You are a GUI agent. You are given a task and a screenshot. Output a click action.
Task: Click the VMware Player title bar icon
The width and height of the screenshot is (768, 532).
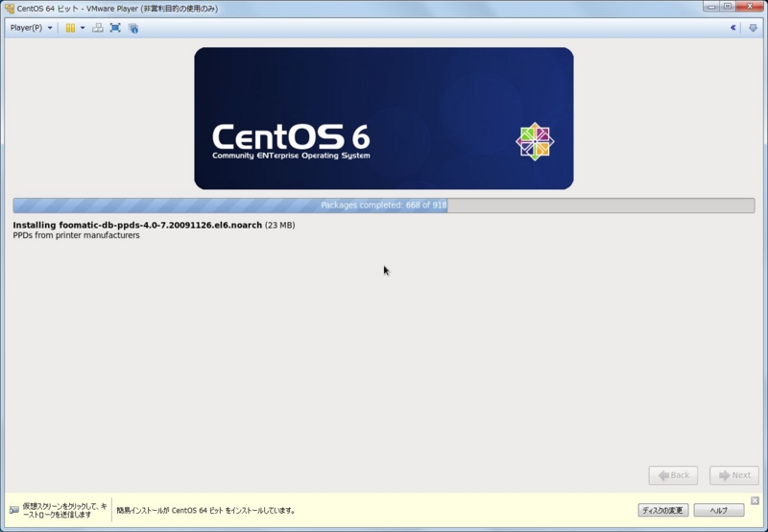click(10, 9)
